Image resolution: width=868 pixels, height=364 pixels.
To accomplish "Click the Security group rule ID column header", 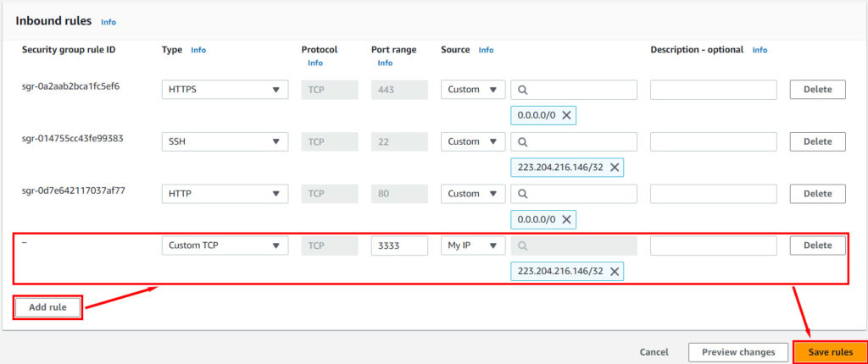I will pyautogui.click(x=69, y=50).
